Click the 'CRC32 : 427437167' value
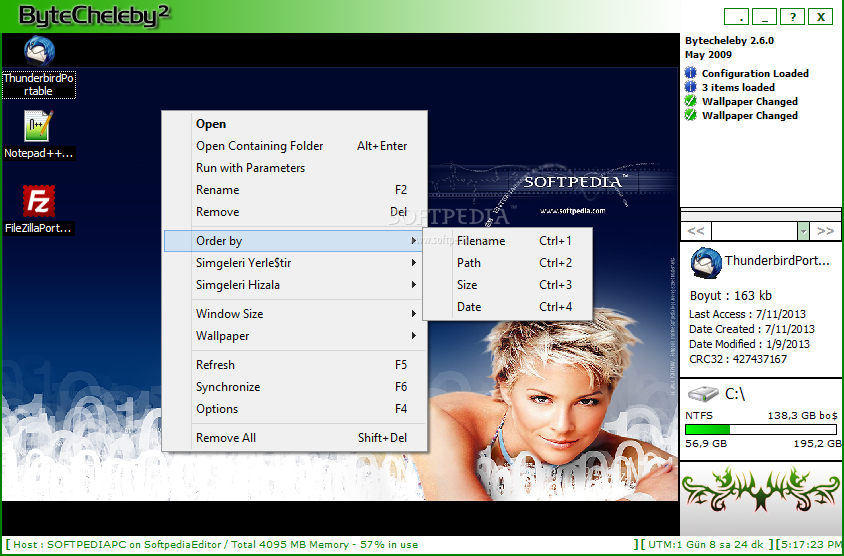The width and height of the screenshot is (844, 556). pos(738,359)
